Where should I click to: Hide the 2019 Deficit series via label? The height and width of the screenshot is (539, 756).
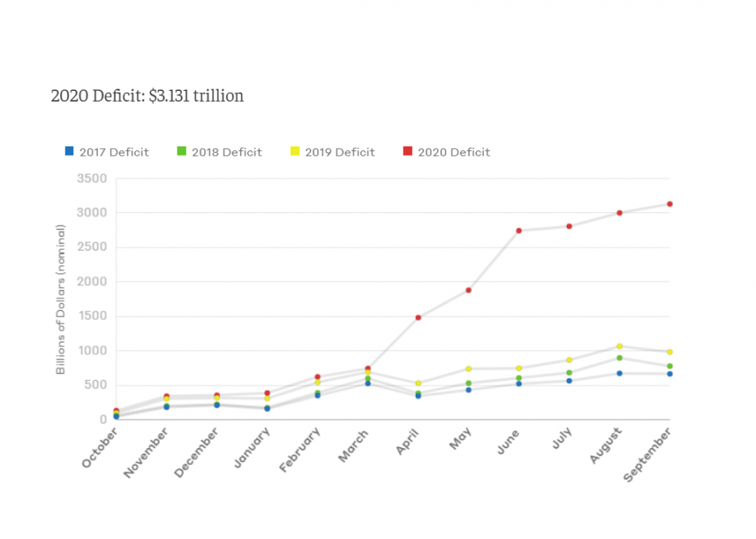point(340,153)
